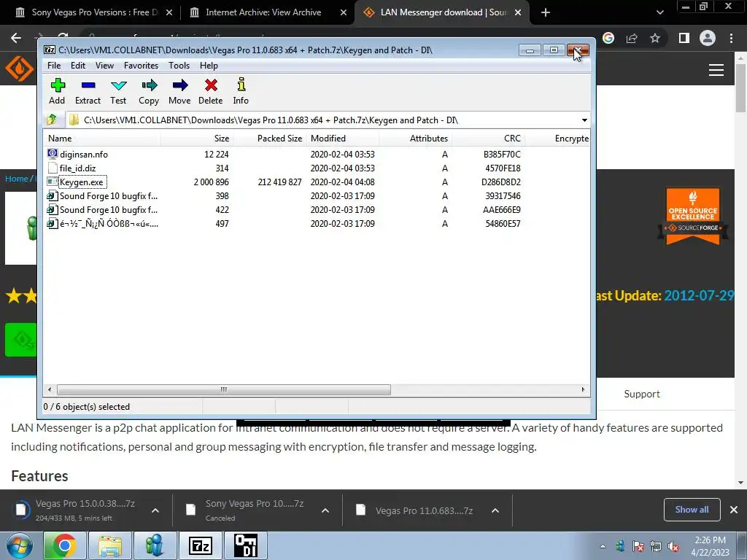The image size is (747, 560).
Task: Close the LAN Messenger browser tab
Action: (519, 12)
